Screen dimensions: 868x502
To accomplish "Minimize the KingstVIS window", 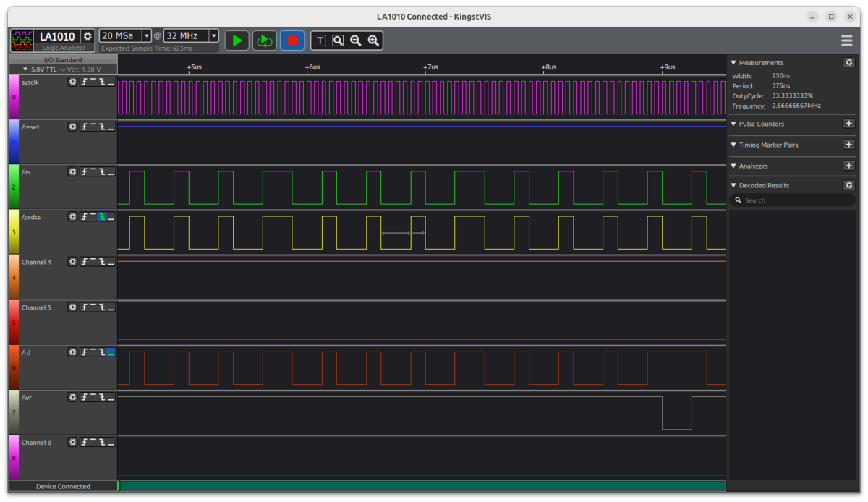I will [813, 17].
